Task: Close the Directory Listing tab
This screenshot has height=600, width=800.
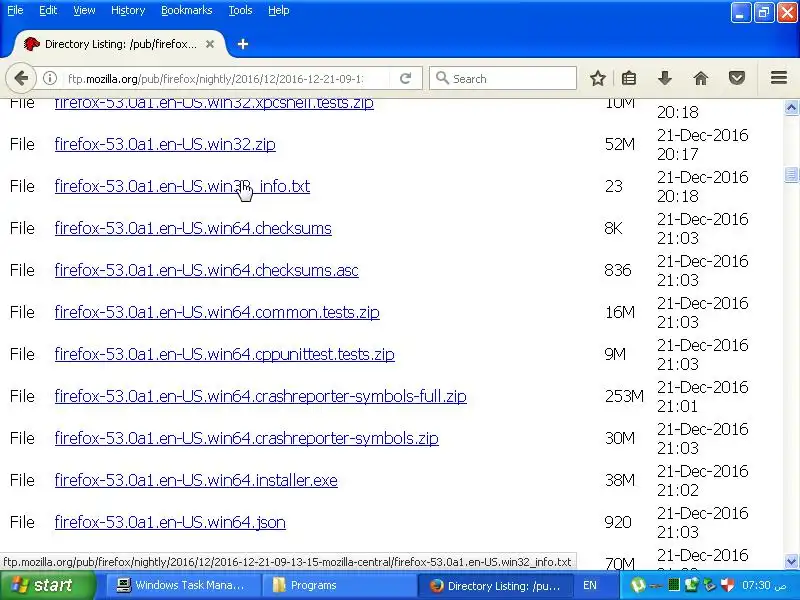Action: tap(210, 44)
